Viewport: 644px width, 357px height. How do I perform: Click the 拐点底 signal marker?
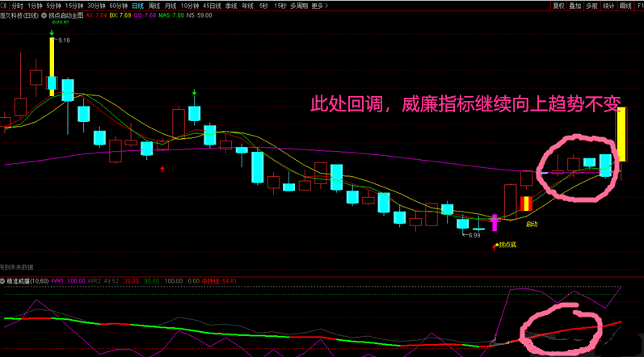[507, 245]
